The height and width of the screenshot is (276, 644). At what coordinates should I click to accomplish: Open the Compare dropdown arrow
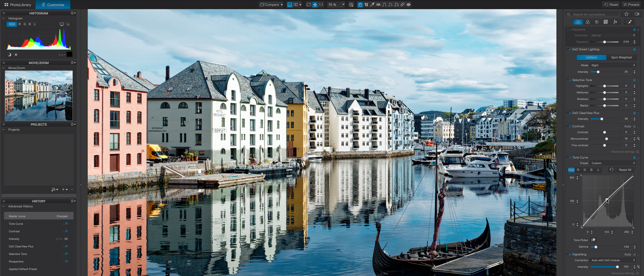(282, 5)
